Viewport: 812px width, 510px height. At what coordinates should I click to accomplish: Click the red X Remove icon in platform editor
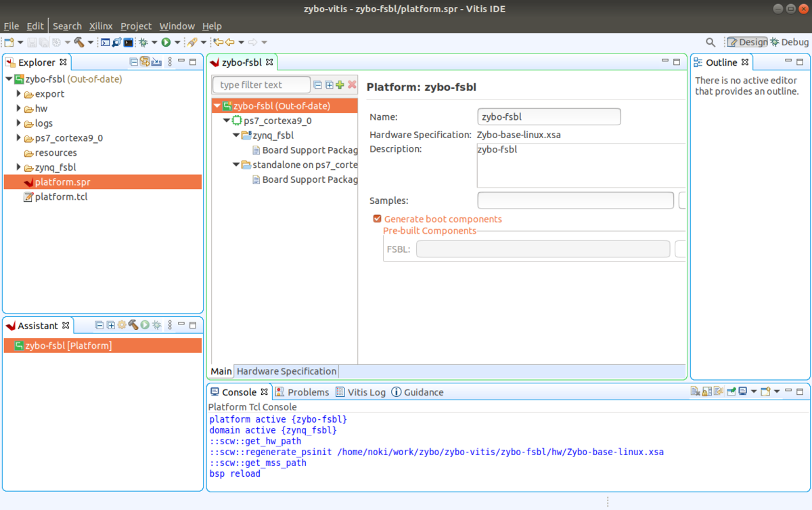click(x=352, y=85)
